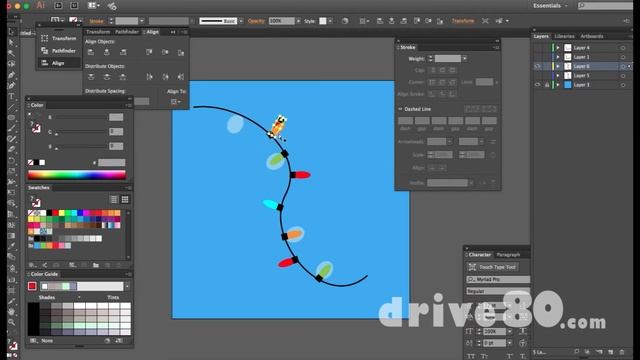Click Vertical Align Bottom in Align Objects

point(181,52)
